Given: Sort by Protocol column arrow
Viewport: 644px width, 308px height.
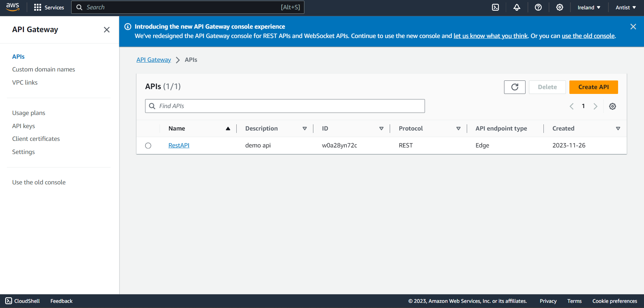Looking at the screenshot, I should tap(458, 128).
